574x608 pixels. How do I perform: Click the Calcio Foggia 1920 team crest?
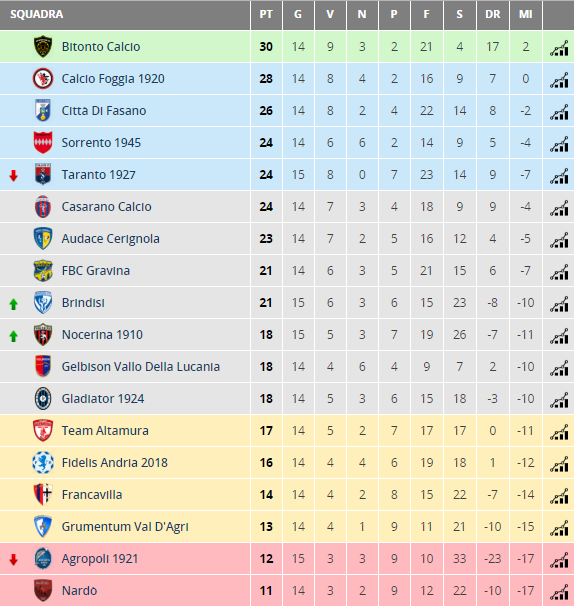43,79
